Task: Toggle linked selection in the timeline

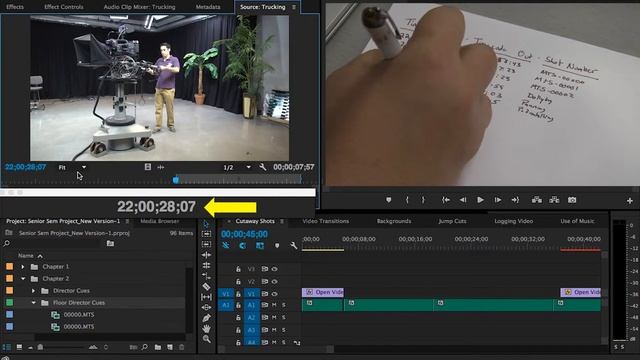Action: 260,246
